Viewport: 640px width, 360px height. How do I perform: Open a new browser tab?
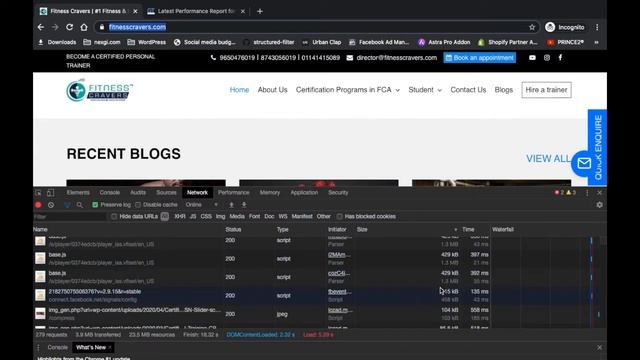260,11
